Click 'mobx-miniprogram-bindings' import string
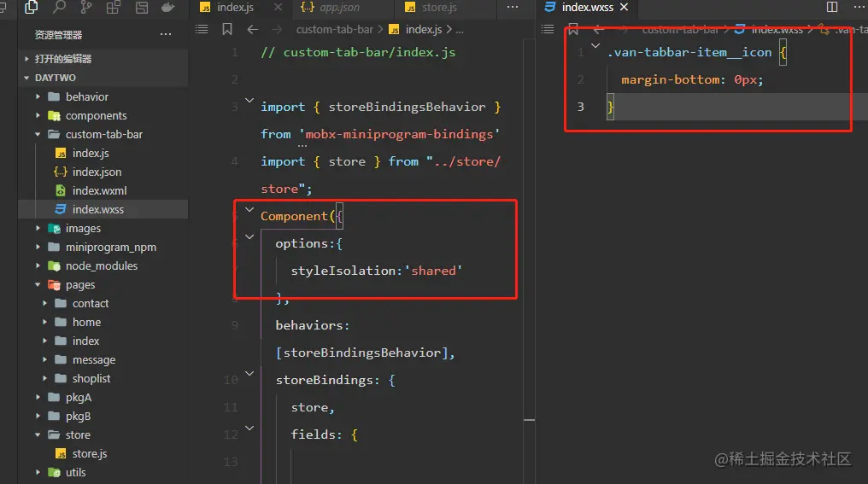The height and width of the screenshot is (484, 868). click(x=399, y=134)
